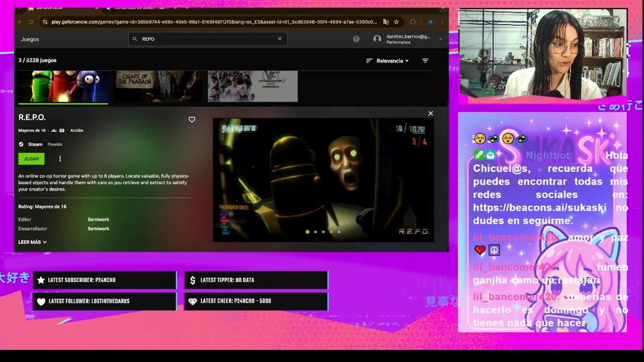
Task: Show the third screenshot carousel dot
Action: click(323, 232)
